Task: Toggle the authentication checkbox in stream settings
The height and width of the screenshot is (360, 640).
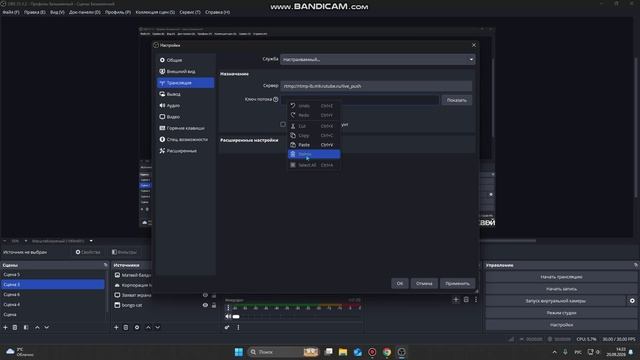Action: click(x=283, y=124)
